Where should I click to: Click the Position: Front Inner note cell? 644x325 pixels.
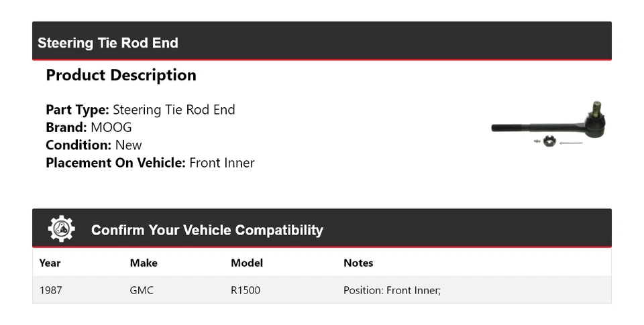click(392, 290)
